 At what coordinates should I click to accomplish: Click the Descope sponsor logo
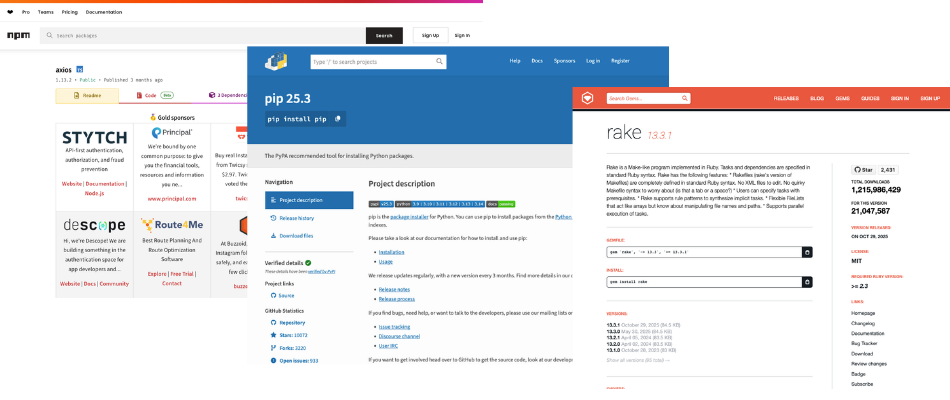pos(95,225)
